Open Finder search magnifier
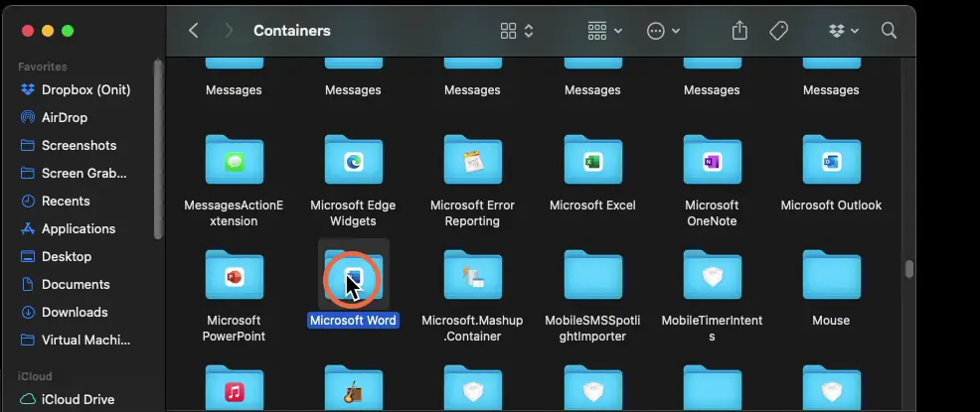Screen dimensions: 980x412 pyautogui.click(x=889, y=31)
